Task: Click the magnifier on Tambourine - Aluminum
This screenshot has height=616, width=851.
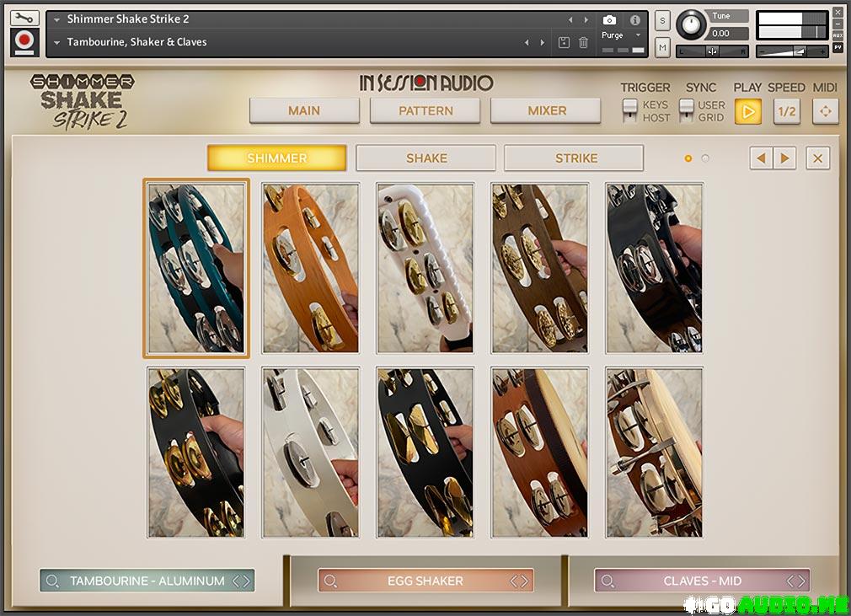Action: tap(52, 581)
